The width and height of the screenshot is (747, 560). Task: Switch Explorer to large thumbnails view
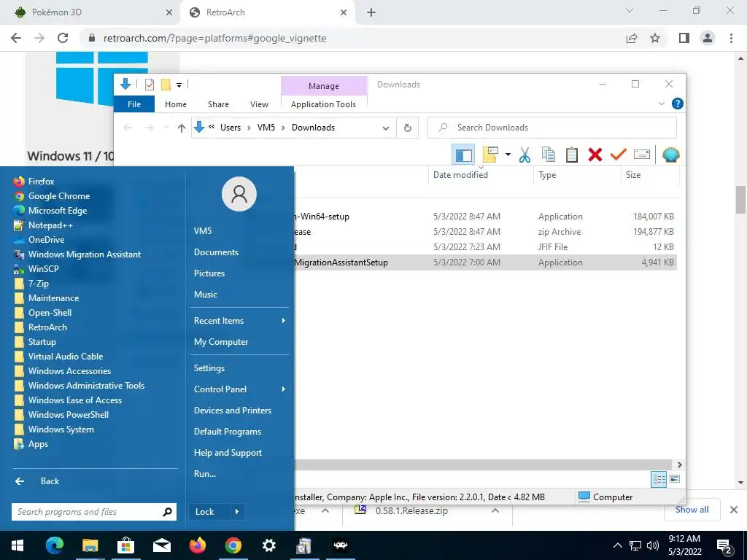point(675,479)
